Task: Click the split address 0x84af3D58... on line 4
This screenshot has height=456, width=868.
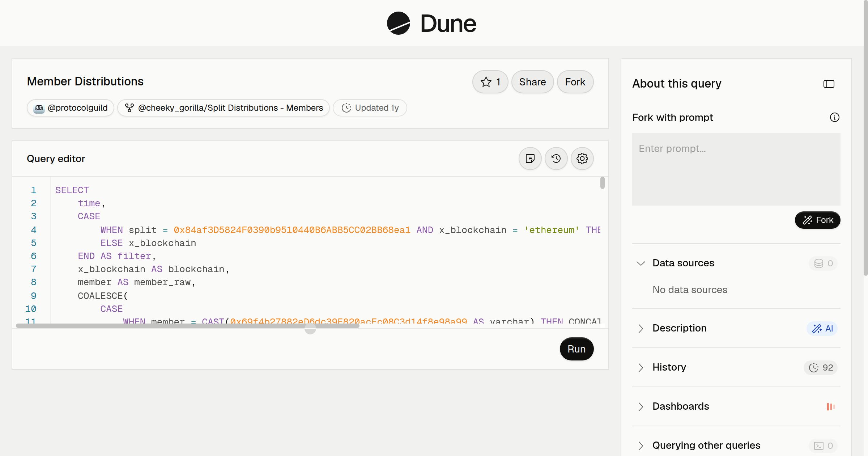Action: pos(292,230)
